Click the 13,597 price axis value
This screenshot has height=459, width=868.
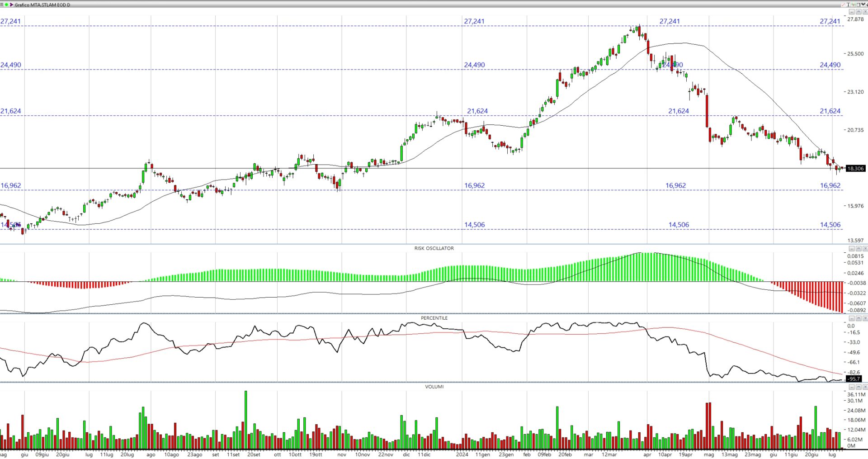point(855,240)
